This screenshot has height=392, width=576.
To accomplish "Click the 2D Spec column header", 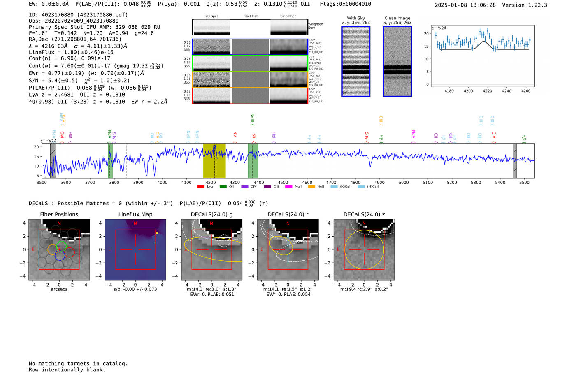I will coord(212,16).
